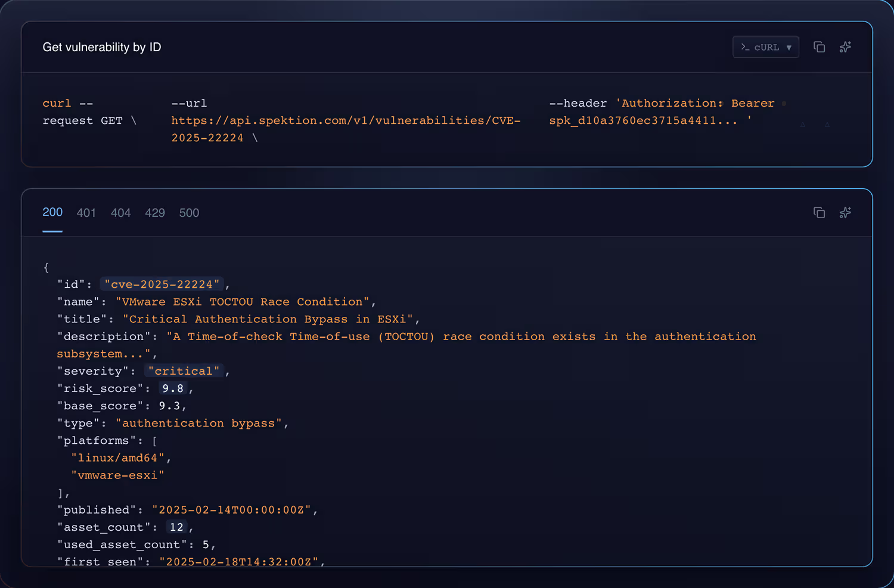The height and width of the screenshot is (588, 894).
Task: Click the sparkle icon next to the cURL dropdown
Action: click(845, 47)
